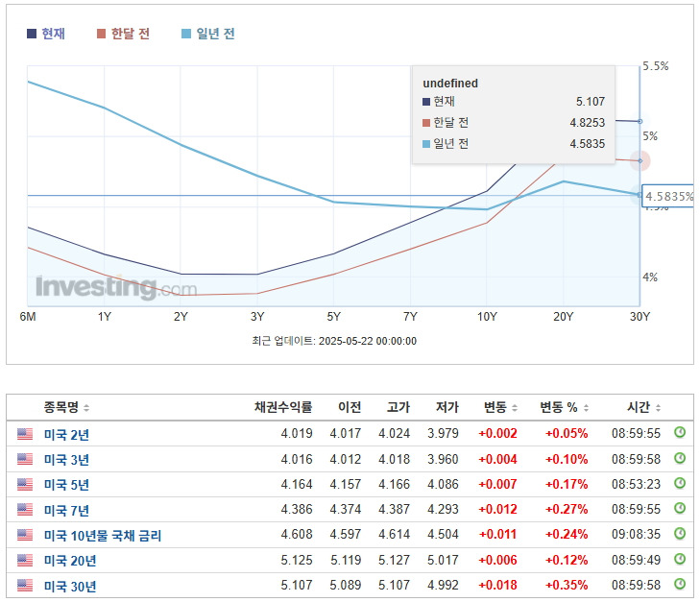700x602 pixels.
Task: Click the 현재 data point at 30Y
Action: (640, 121)
